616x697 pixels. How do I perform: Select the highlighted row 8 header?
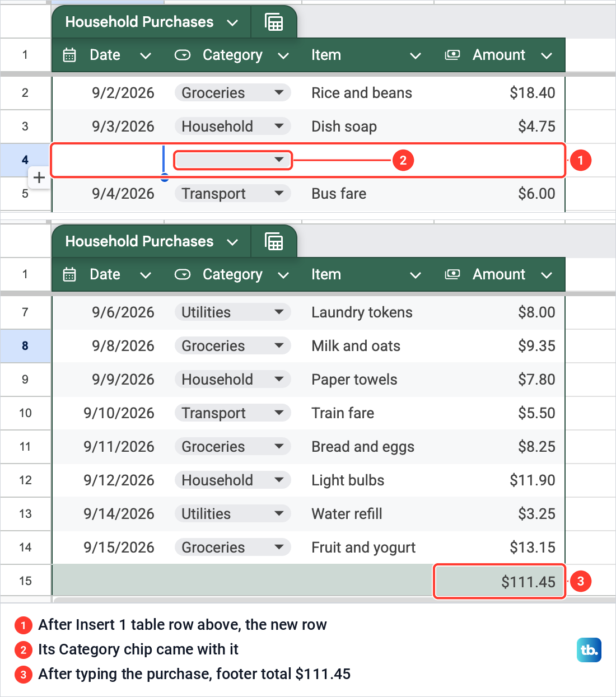click(x=25, y=346)
